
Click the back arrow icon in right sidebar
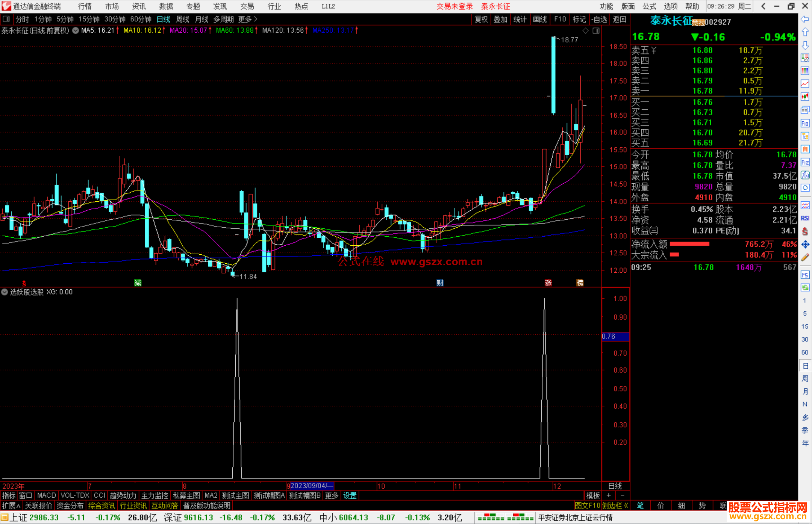[x=805, y=19]
